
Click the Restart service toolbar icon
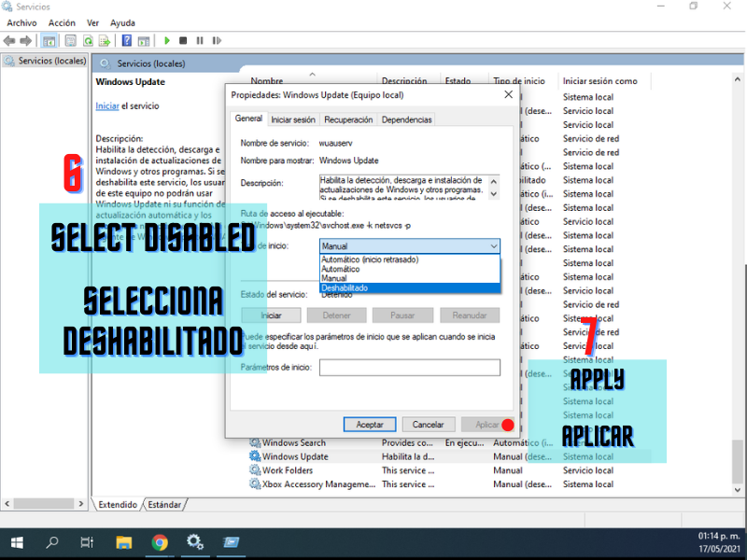pos(217,40)
